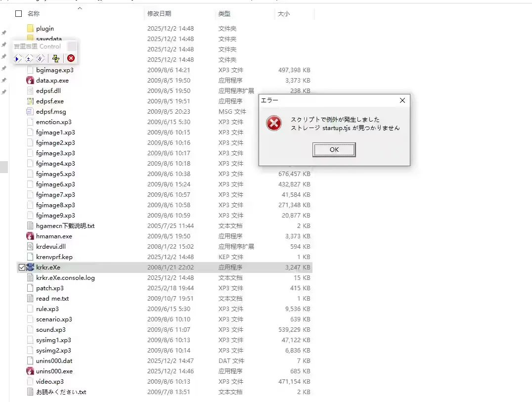Click the 2025/2/18 19:44 date of patch.xp3
The width and height of the screenshot is (532, 402).
pos(170,288)
